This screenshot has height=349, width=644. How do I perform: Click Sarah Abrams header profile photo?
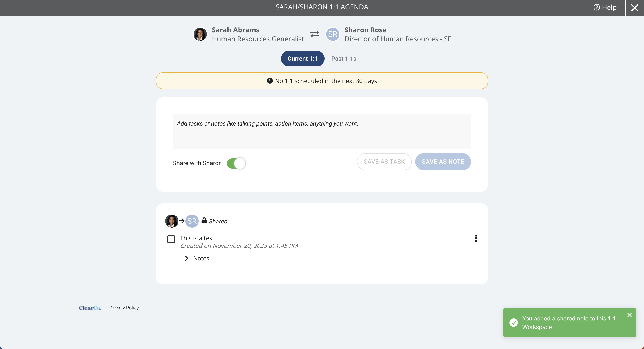[x=200, y=34]
